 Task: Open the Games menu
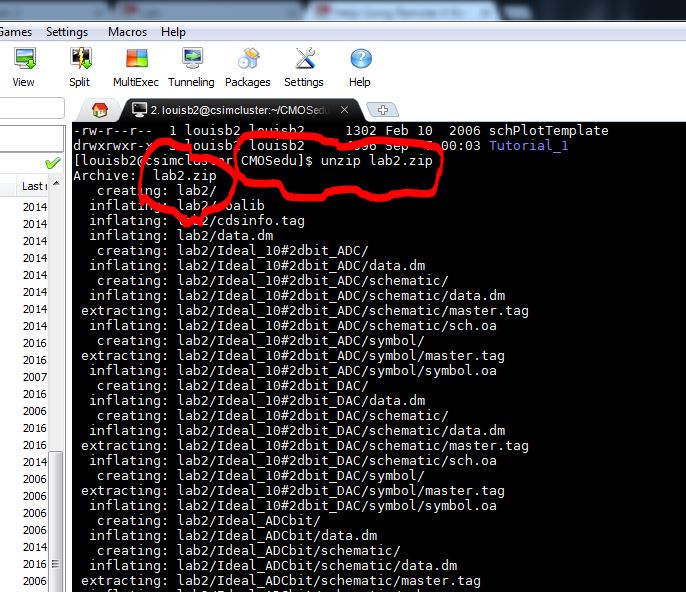[x=15, y=32]
